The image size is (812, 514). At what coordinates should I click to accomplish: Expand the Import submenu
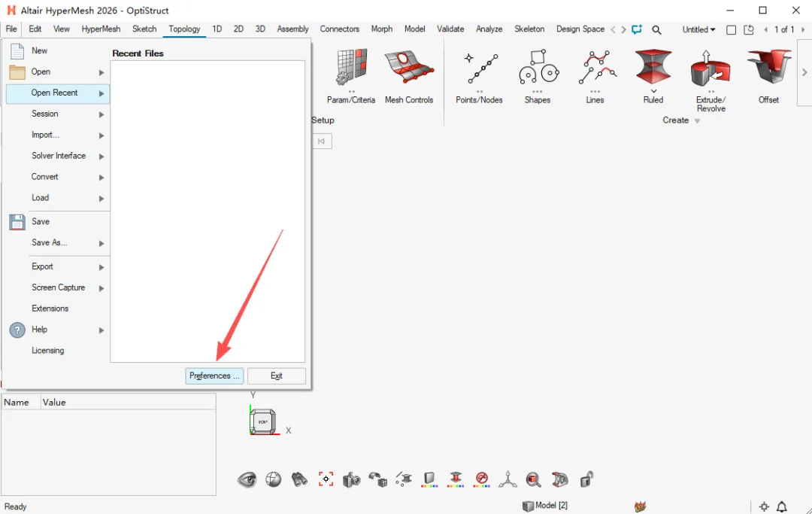pyautogui.click(x=101, y=135)
